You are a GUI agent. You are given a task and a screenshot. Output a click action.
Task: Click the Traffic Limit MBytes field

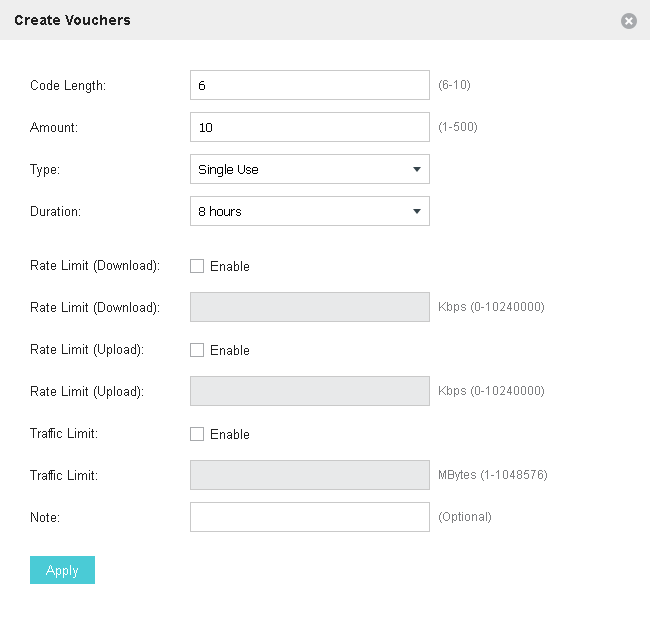pos(309,475)
